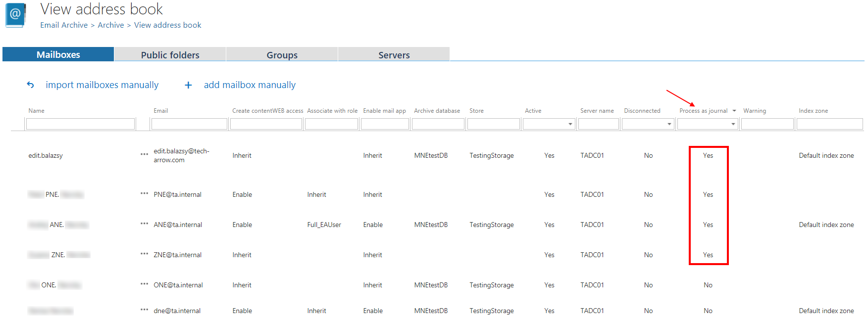Open the ellipsis menu for PNE@ta.internal

[x=144, y=193]
